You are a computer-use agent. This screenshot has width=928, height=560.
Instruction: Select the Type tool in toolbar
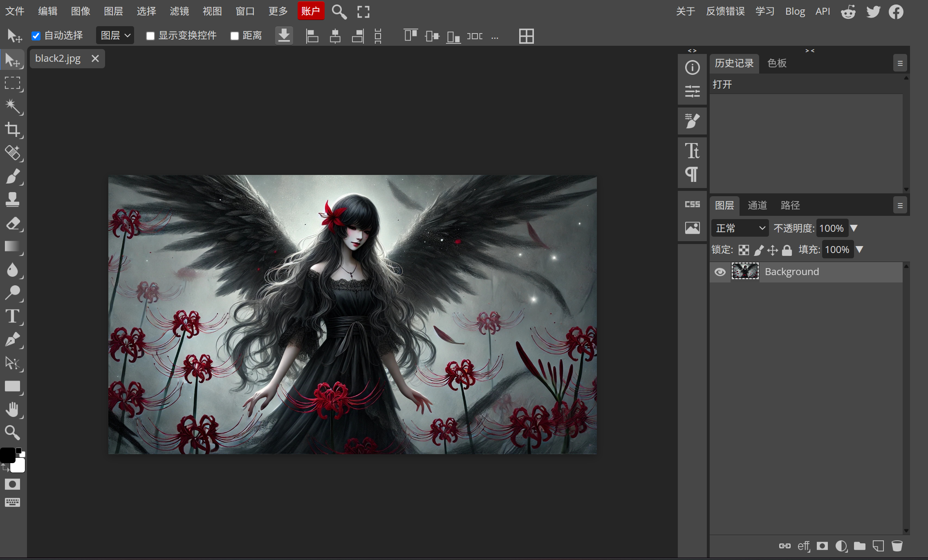point(12,316)
